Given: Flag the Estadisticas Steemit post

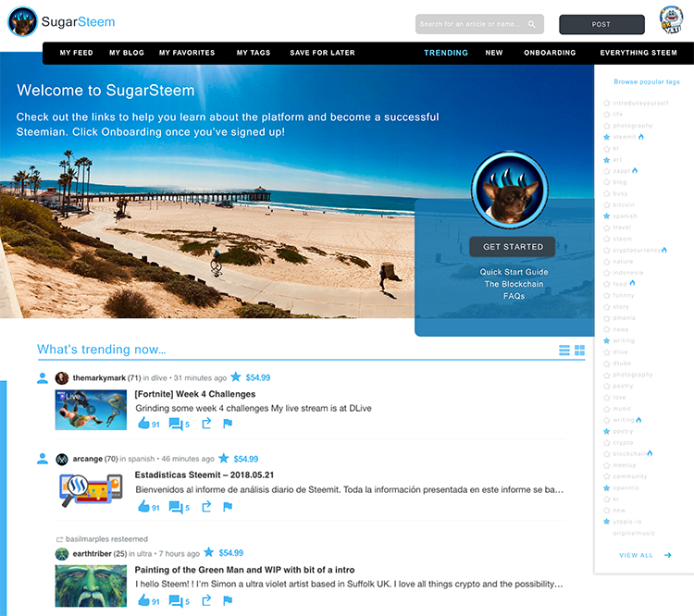Looking at the screenshot, I should (x=228, y=507).
